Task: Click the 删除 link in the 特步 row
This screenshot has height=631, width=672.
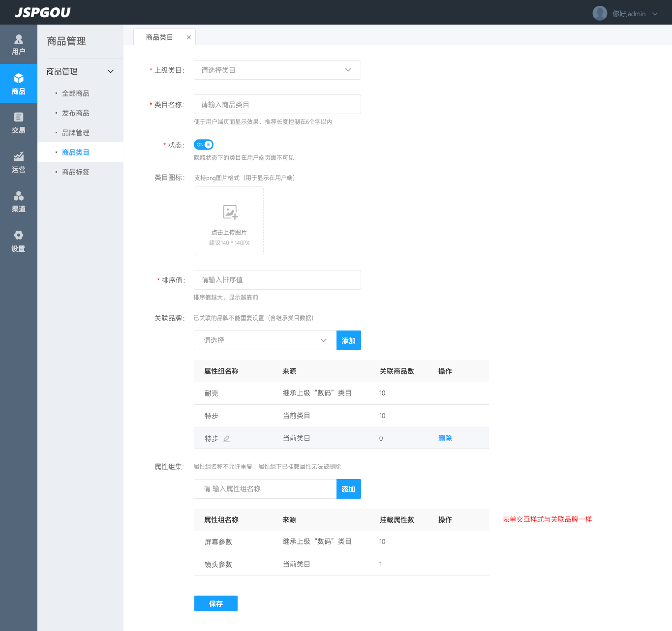Action: (x=445, y=438)
